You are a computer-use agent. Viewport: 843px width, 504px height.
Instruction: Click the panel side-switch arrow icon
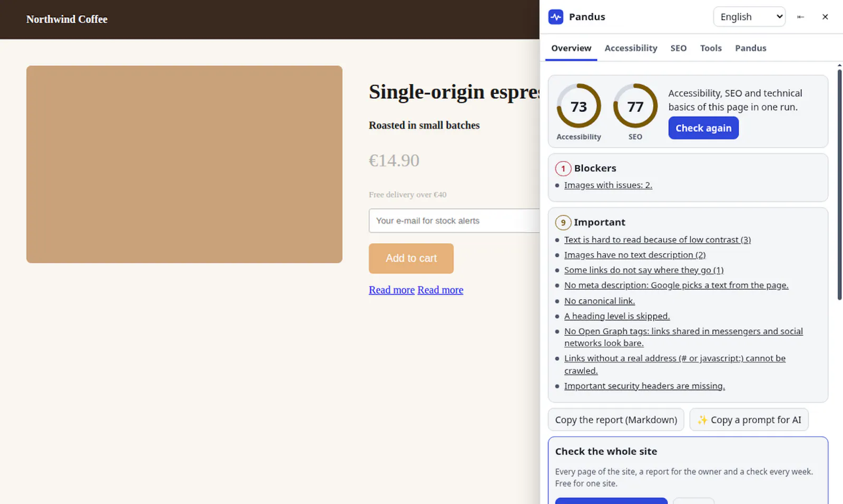tap(800, 17)
